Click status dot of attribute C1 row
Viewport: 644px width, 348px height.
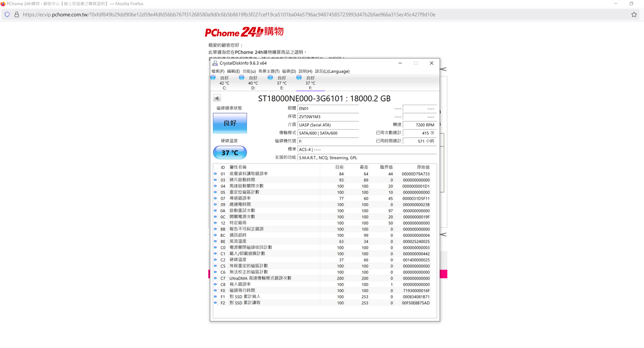[215, 254]
